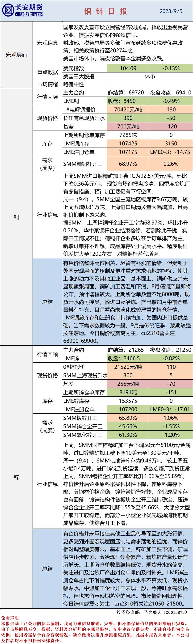The height and width of the screenshot is (644, 193).
Task: Select SMM氧化锌开工 rate 61.30%
Action: click(x=128, y=435)
